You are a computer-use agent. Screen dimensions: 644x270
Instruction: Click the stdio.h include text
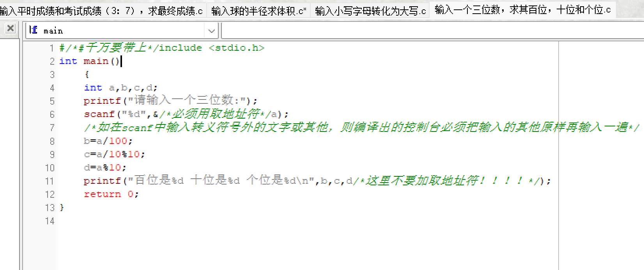237,48
